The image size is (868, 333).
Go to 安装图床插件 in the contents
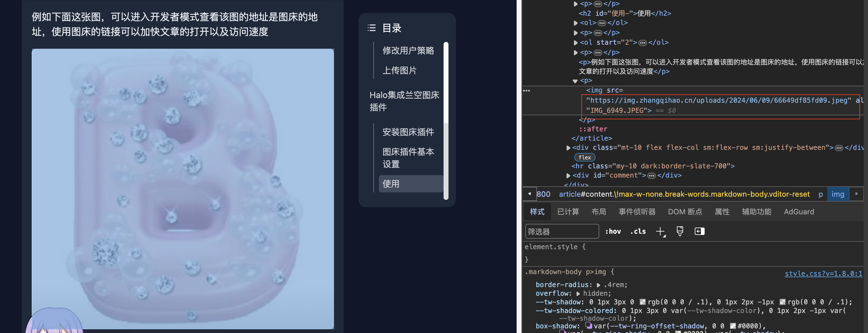pos(408,132)
